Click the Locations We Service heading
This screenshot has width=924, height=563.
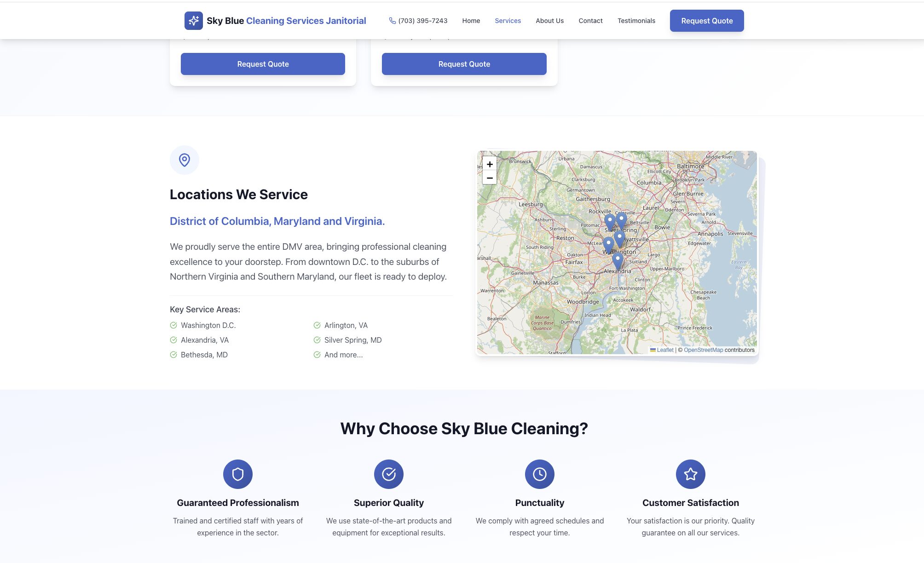point(239,195)
